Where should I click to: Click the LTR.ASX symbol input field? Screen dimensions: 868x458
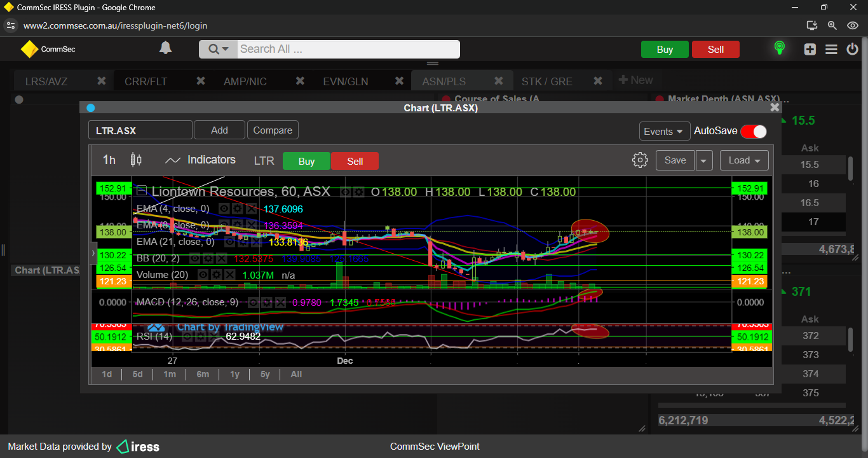tap(140, 130)
